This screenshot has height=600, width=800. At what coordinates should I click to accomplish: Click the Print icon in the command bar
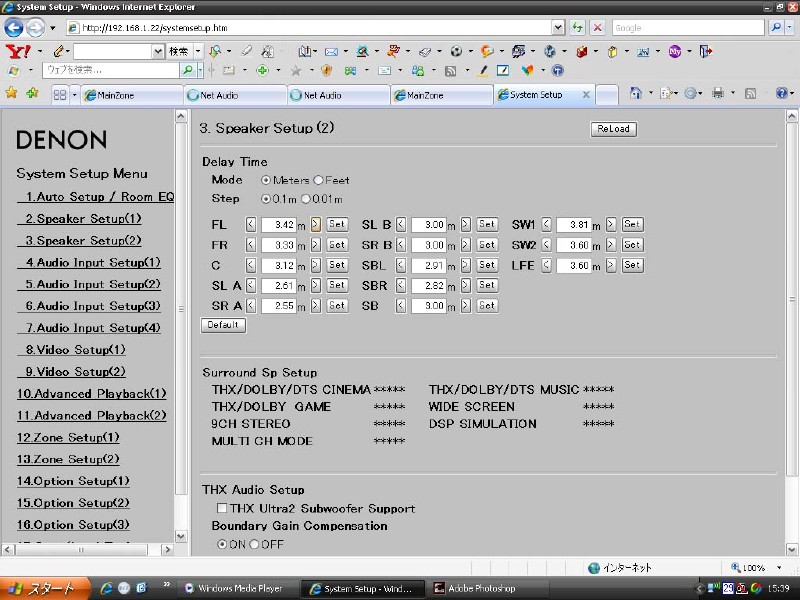[717, 94]
